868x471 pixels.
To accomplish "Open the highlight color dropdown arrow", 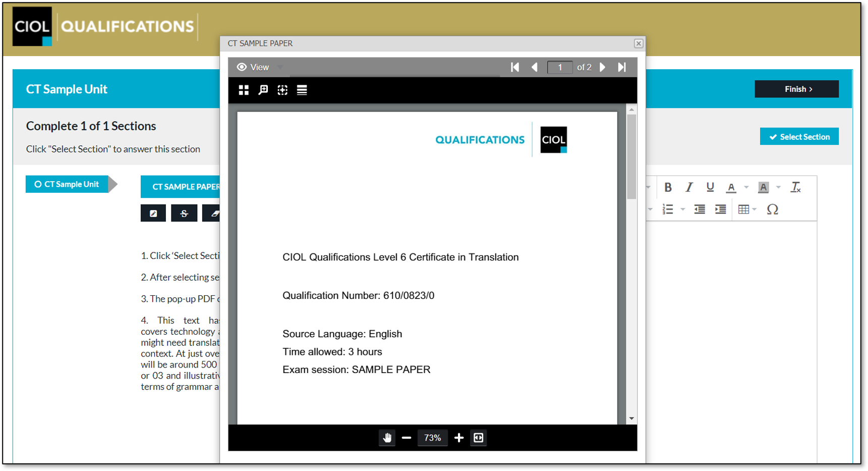I will pos(778,187).
